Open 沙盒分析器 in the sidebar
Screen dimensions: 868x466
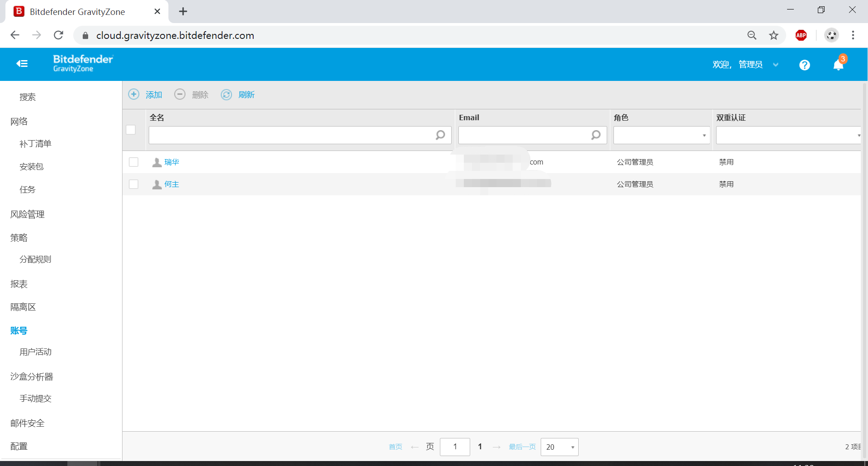[32, 377]
